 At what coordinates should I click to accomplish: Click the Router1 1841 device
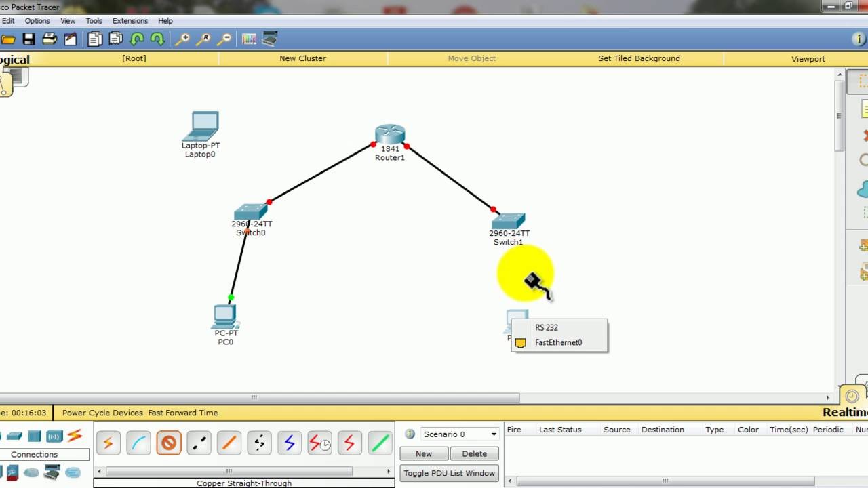[x=390, y=134]
